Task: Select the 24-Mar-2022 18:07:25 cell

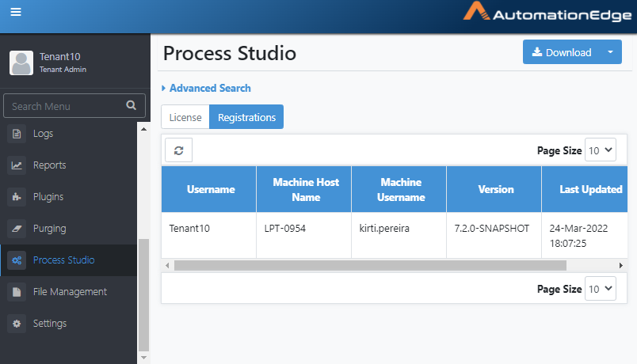Action: click(585, 235)
